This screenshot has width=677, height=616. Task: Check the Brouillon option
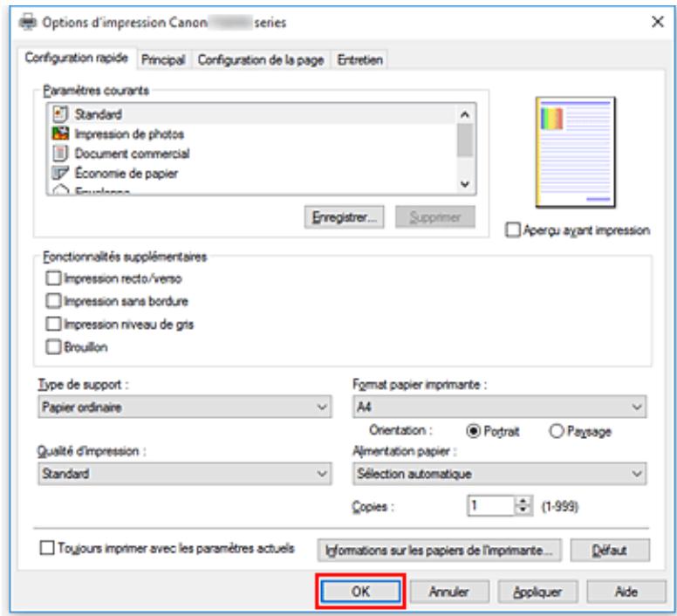(x=53, y=347)
